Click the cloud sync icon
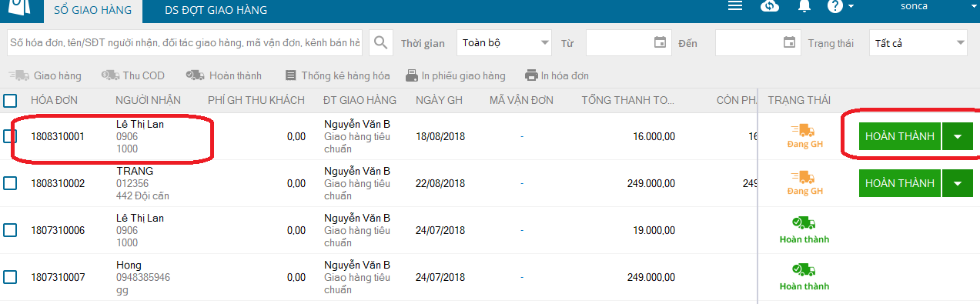The image size is (980, 304). coord(770,6)
